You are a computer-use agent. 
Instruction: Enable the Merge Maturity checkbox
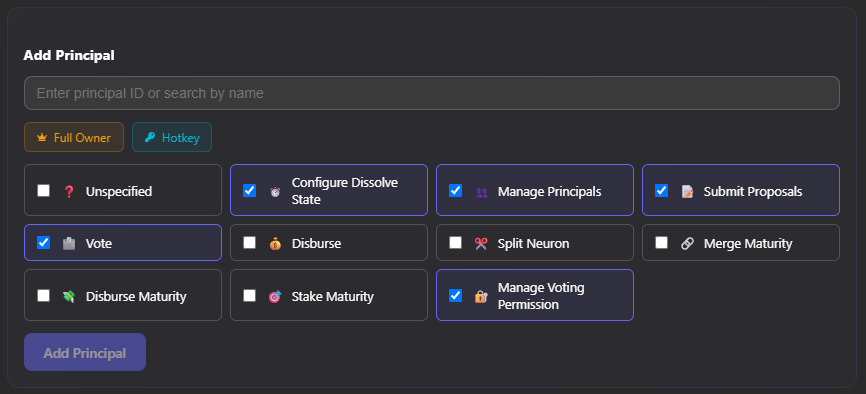661,243
